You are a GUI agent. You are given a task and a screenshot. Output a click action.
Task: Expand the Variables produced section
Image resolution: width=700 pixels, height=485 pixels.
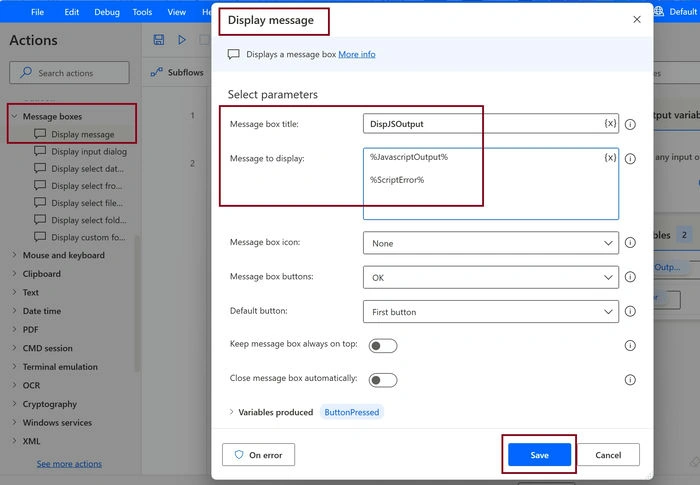click(x=231, y=412)
